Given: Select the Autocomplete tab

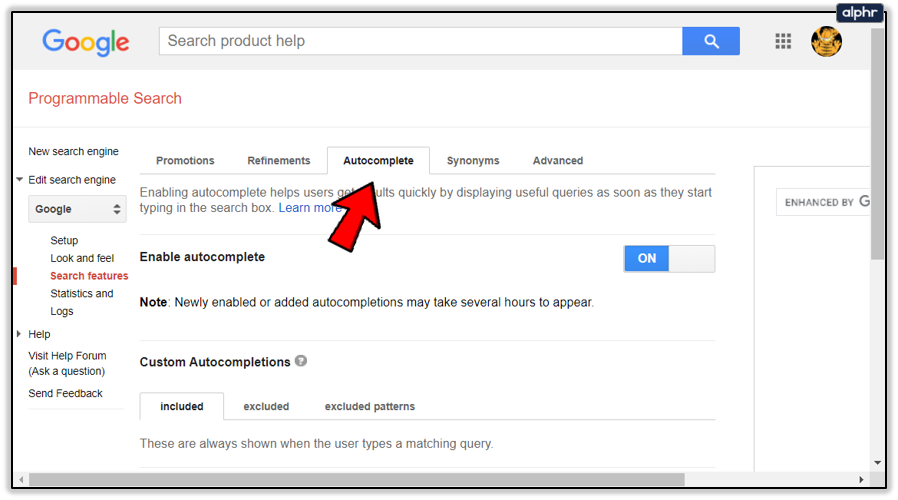Looking at the screenshot, I should [x=378, y=160].
